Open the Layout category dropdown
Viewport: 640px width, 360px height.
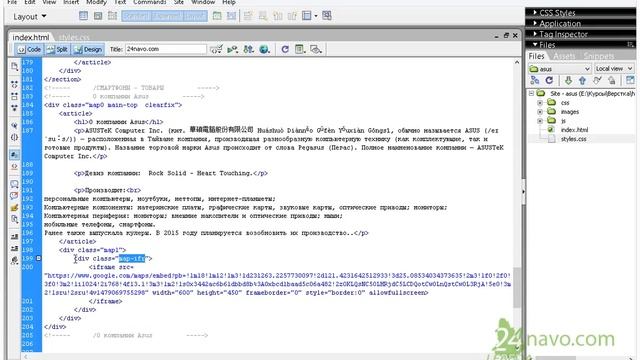(29, 17)
